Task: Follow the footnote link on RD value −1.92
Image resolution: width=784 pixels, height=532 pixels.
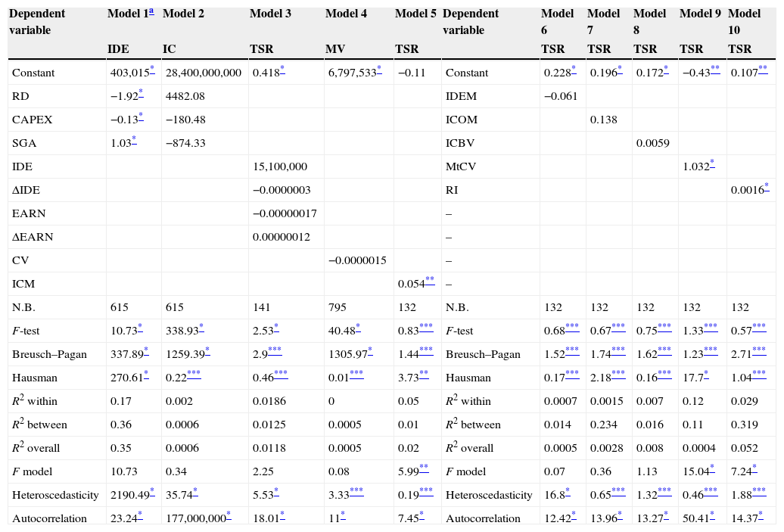Action: pyautogui.click(x=141, y=94)
